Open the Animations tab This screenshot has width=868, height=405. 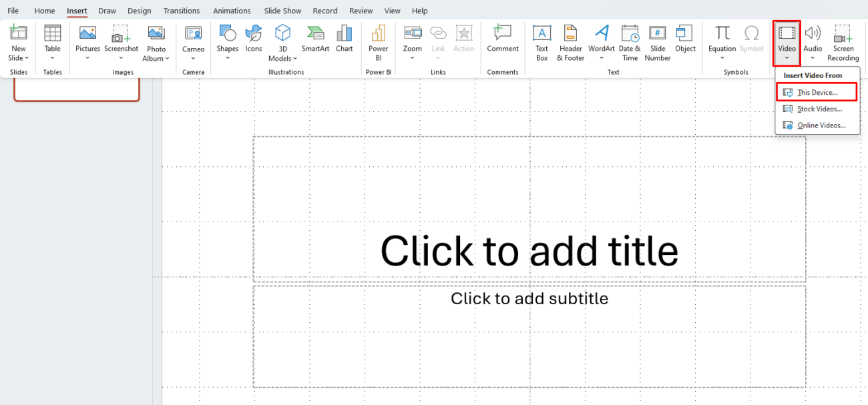tap(232, 11)
